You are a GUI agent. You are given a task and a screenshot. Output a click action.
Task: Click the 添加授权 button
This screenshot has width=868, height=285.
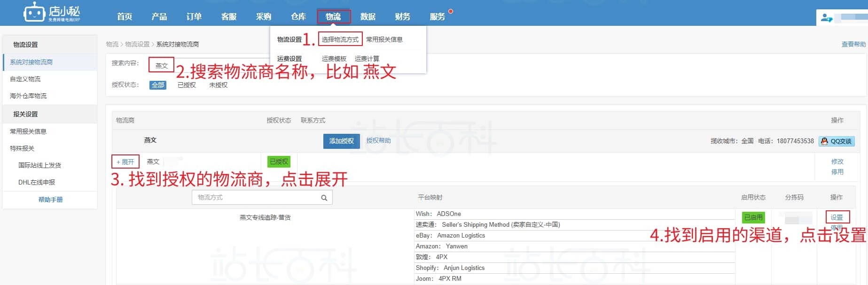pos(341,141)
